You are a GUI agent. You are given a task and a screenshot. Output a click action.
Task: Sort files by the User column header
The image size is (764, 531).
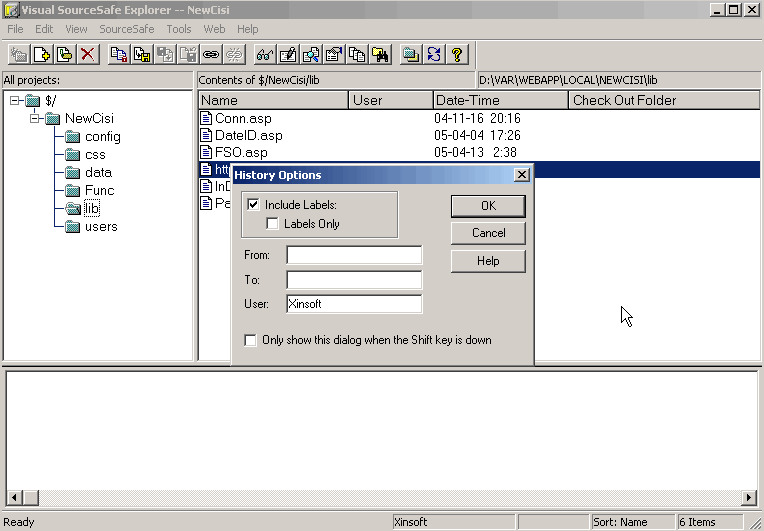pos(391,100)
